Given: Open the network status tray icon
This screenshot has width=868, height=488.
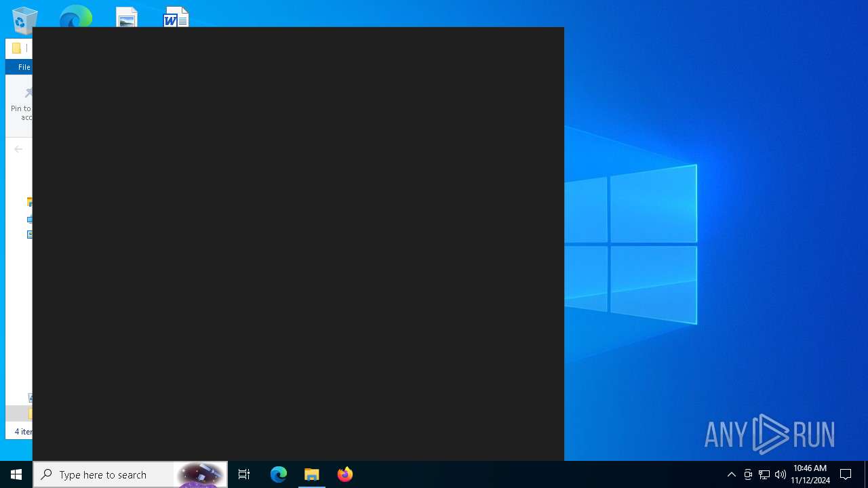Looking at the screenshot, I should coord(764,474).
